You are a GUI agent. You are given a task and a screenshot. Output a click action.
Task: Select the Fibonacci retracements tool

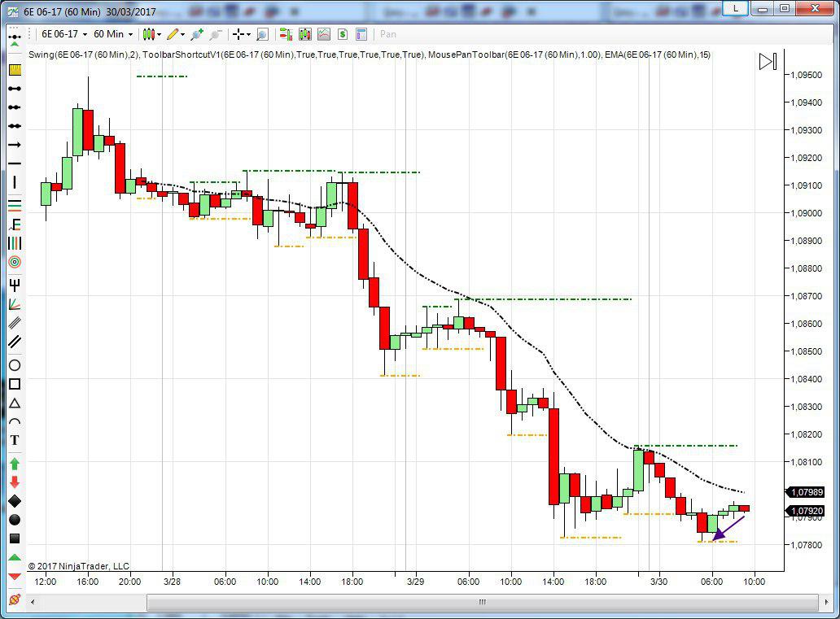(x=15, y=204)
